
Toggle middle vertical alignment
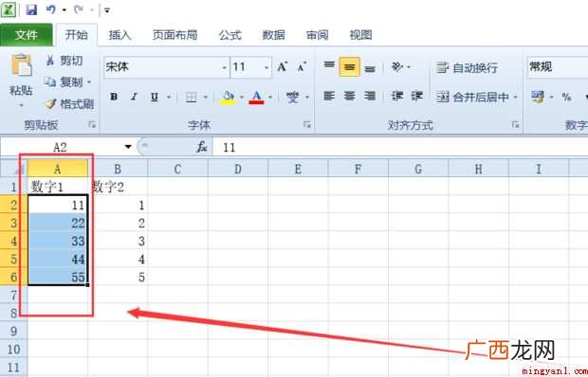pyautogui.click(x=350, y=66)
